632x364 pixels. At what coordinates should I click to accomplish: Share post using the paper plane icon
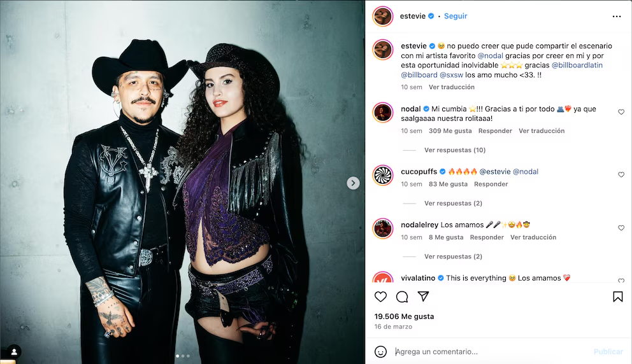(x=423, y=297)
